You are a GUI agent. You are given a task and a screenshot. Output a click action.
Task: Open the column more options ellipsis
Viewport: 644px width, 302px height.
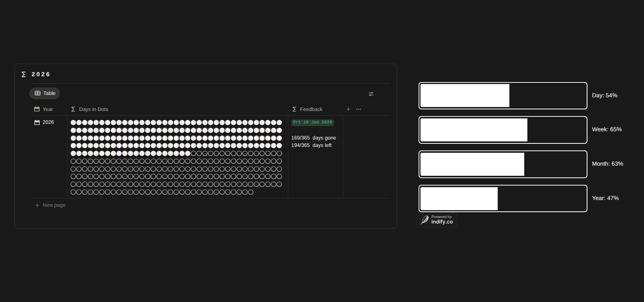[x=358, y=109]
